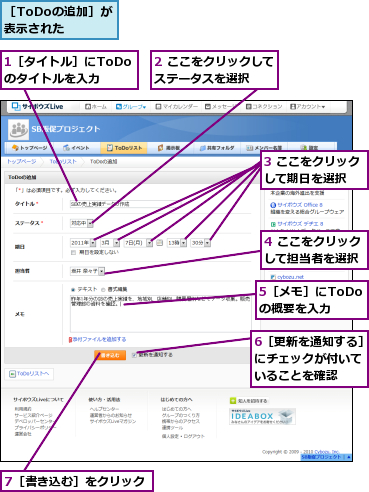The image size is (369, 492).
Task: Select the テキスト radio button
Action: pyautogui.click(x=73, y=289)
